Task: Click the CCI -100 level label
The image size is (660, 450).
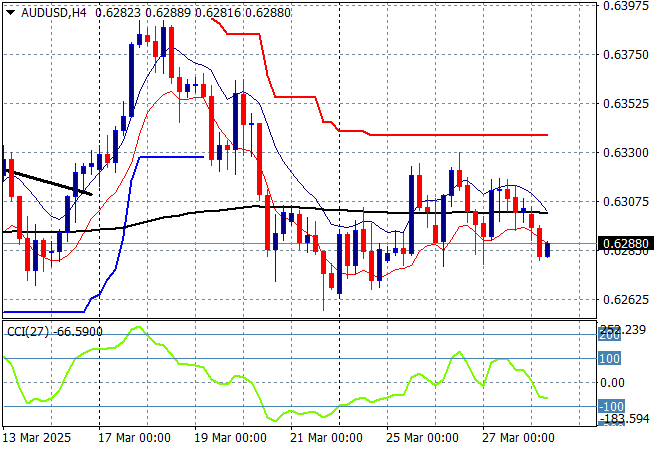Action: (612, 406)
